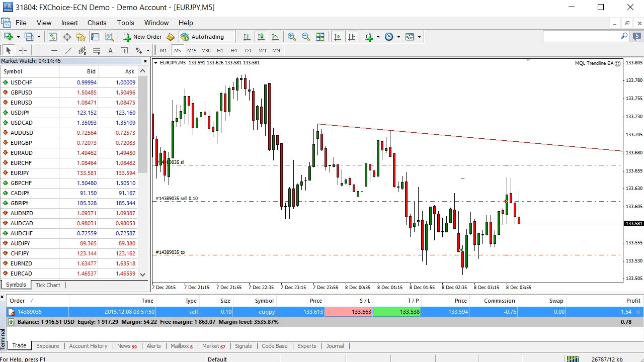Toggle the Market Watch window icon

click(x=53, y=37)
